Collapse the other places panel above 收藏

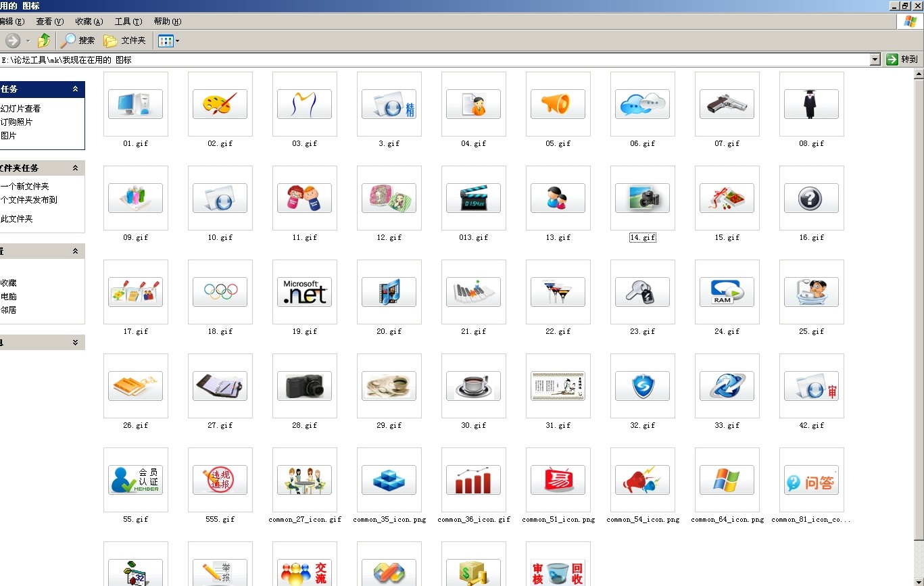tap(75, 251)
